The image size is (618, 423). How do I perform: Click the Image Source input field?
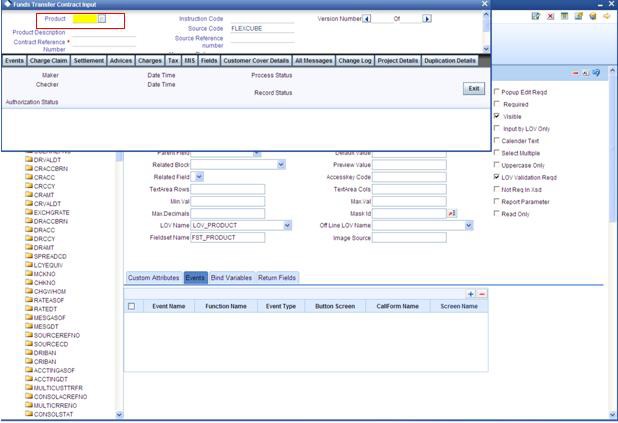point(409,238)
